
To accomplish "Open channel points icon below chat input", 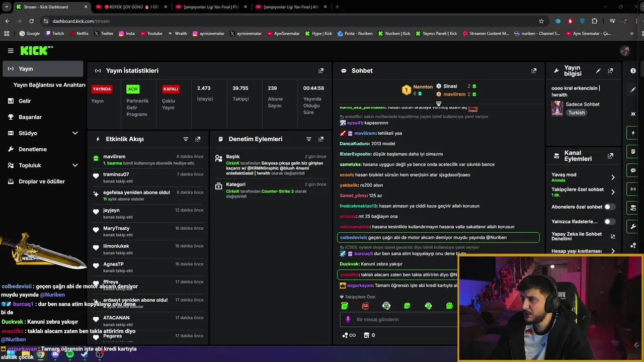I will [349, 335].
